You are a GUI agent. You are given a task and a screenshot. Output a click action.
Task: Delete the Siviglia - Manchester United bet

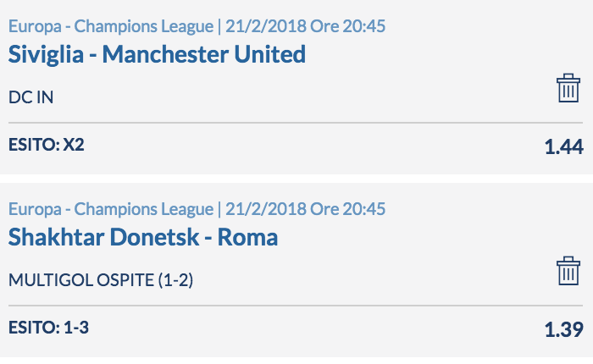(x=568, y=88)
